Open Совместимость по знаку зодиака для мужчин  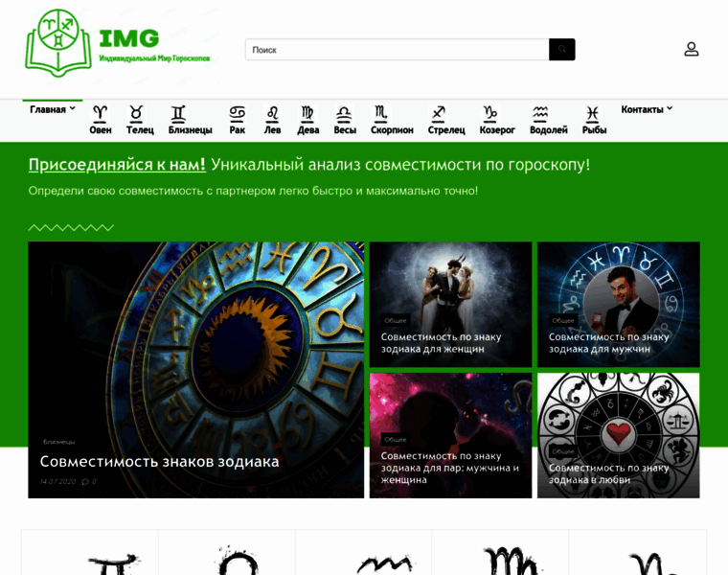[x=608, y=343]
